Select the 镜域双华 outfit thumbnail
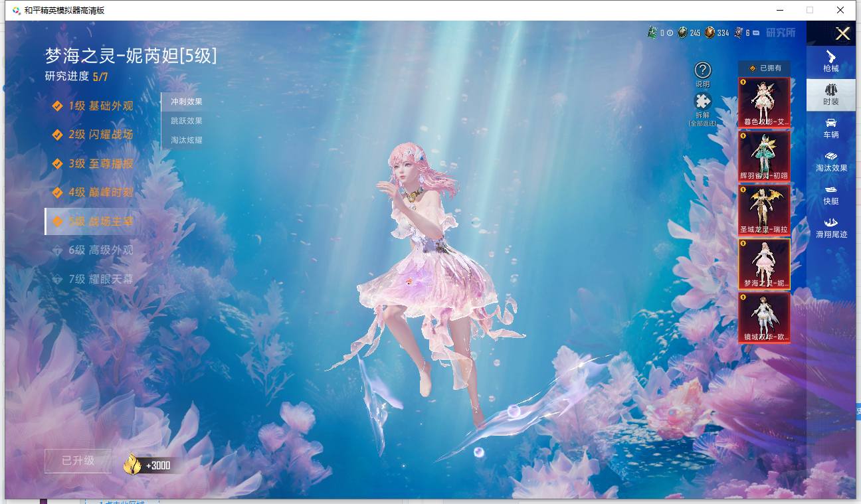This screenshot has height=504, width=861. (764, 318)
